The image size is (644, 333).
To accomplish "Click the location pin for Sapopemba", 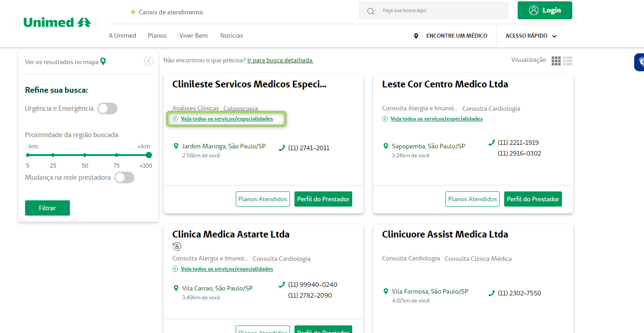I will click(386, 146).
